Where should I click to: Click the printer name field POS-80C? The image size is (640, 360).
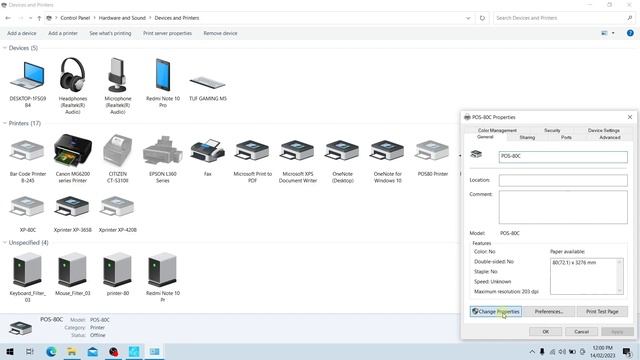click(563, 157)
